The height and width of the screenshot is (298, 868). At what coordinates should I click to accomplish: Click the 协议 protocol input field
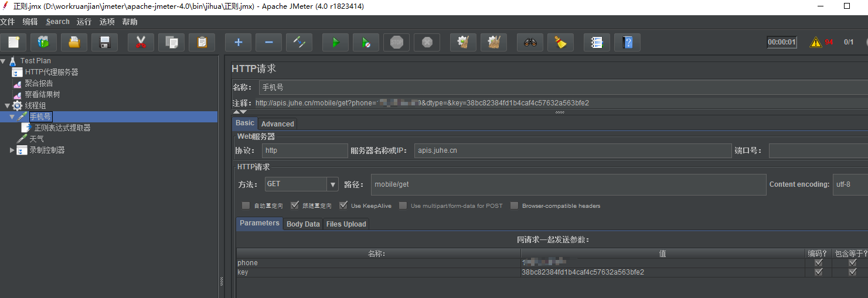pos(305,150)
